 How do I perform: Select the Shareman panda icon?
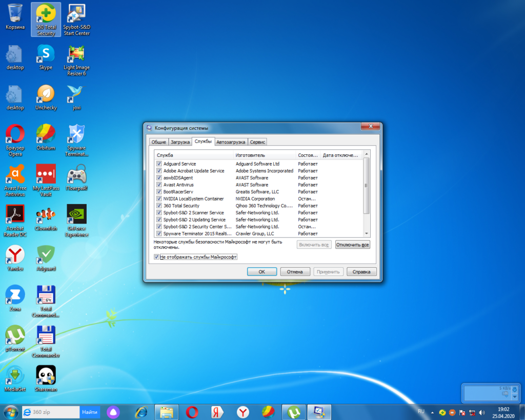tap(46, 378)
